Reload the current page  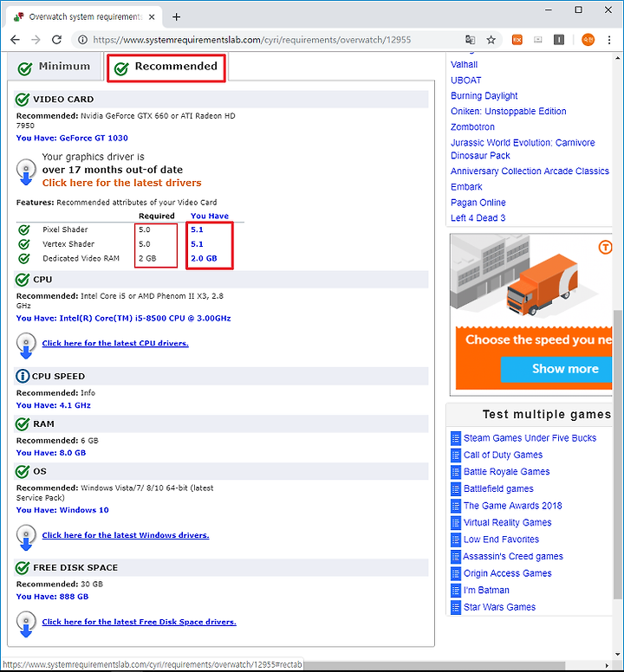click(56, 40)
